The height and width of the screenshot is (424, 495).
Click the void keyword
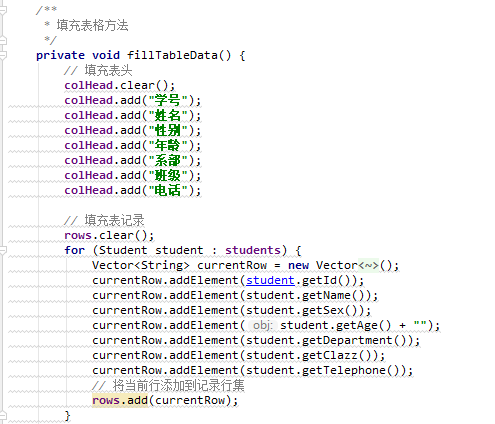106,55
